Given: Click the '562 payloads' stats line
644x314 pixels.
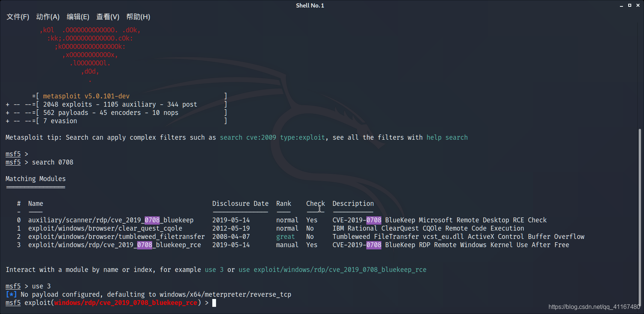Looking at the screenshot, I should [x=110, y=113].
